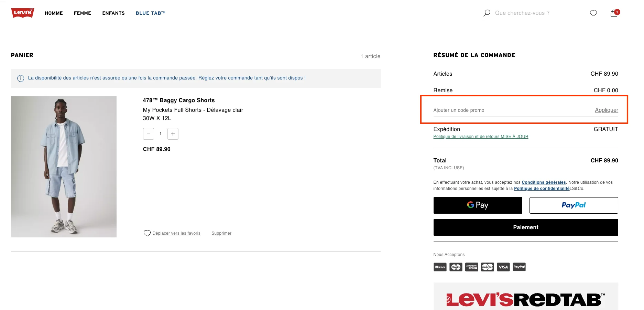Viewport: 644px width, 310px height.
Task: Click the Levi's Red Tab banner
Action: 526,297
